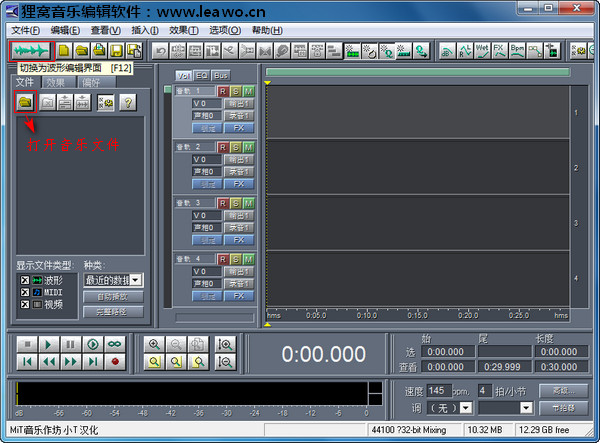
Task: Open the 帮助(H) menu
Action: 267,30
